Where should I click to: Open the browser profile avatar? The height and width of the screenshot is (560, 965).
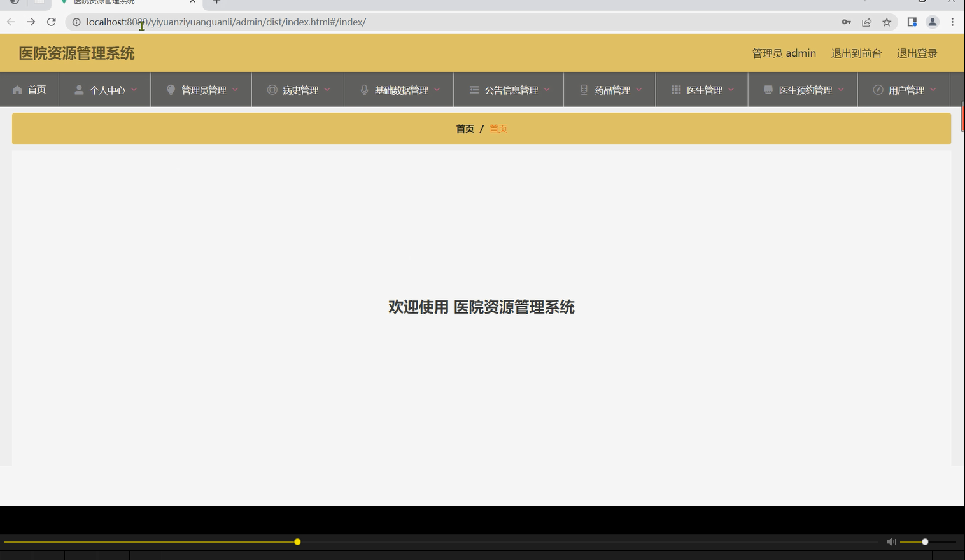(933, 22)
